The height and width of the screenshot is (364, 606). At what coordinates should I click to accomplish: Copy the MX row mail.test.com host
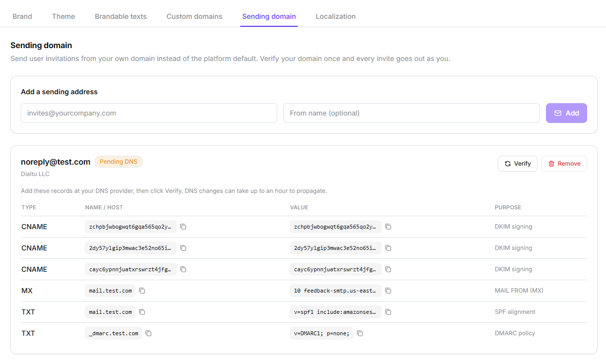coord(142,291)
